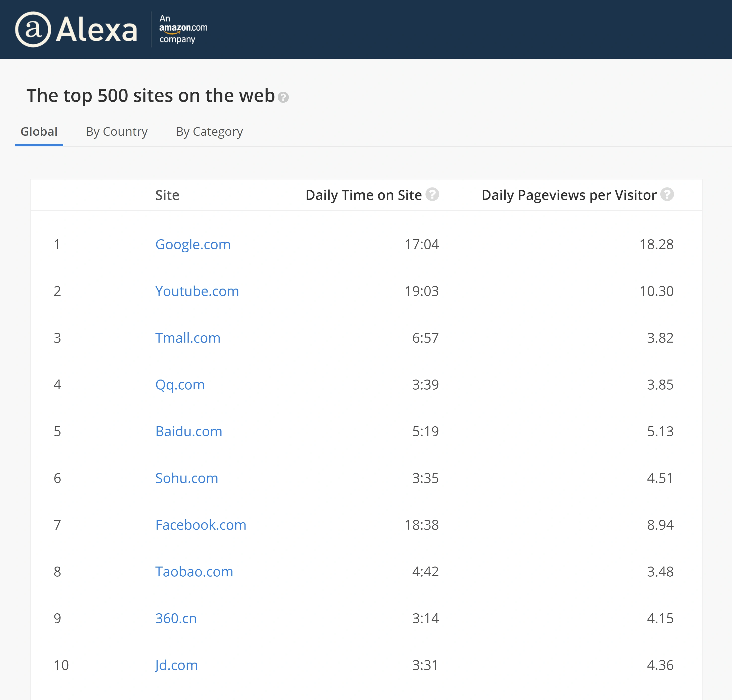Image resolution: width=732 pixels, height=700 pixels.
Task: Click Qq's pageviews value 3.85
Action: coord(660,385)
